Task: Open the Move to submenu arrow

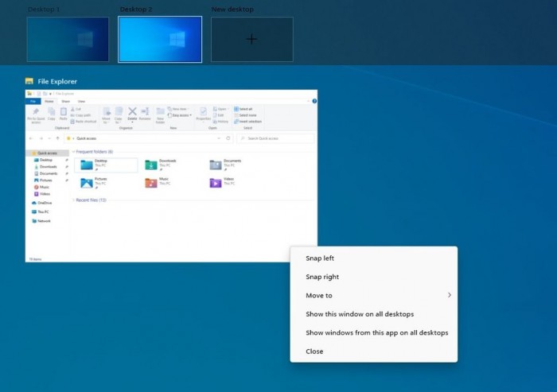Action: pyautogui.click(x=449, y=296)
